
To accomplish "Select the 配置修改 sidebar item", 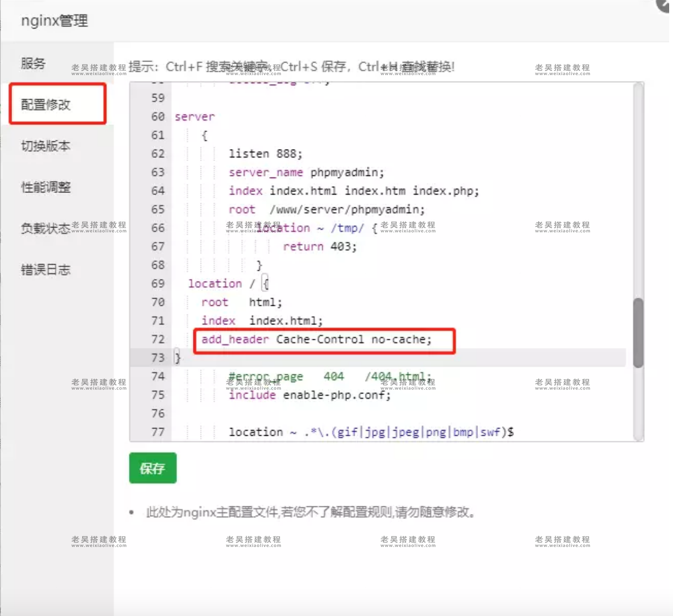I will pyautogui.click(x=45, y=104).
